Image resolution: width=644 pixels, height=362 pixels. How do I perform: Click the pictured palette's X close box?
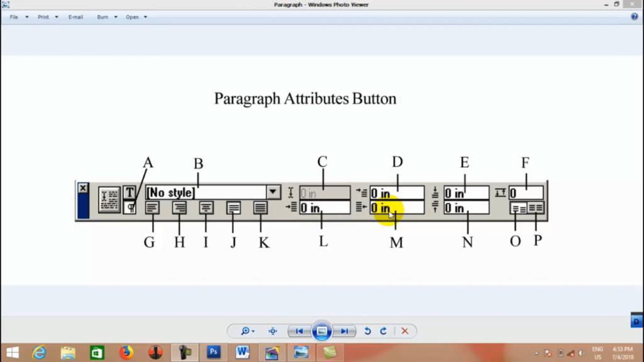pyautogui.click(x=83, y=188)
